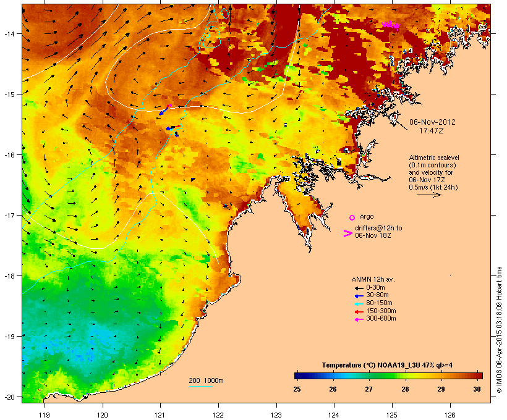Image resolution: width=507 pixels, height=420 pixels.
Task: Click the colorbar tick label 26
Action: [x=333, y=389]
